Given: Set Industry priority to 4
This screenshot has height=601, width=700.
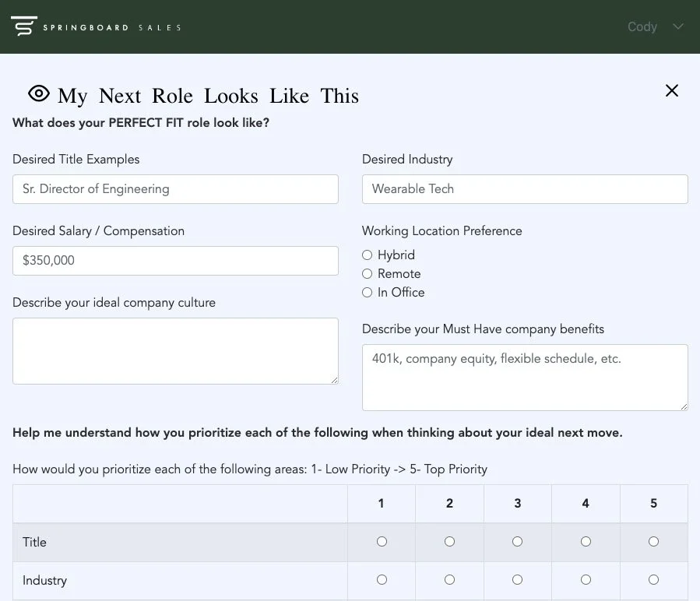Looking at the screenshot, I should click(x=586, y=580).
